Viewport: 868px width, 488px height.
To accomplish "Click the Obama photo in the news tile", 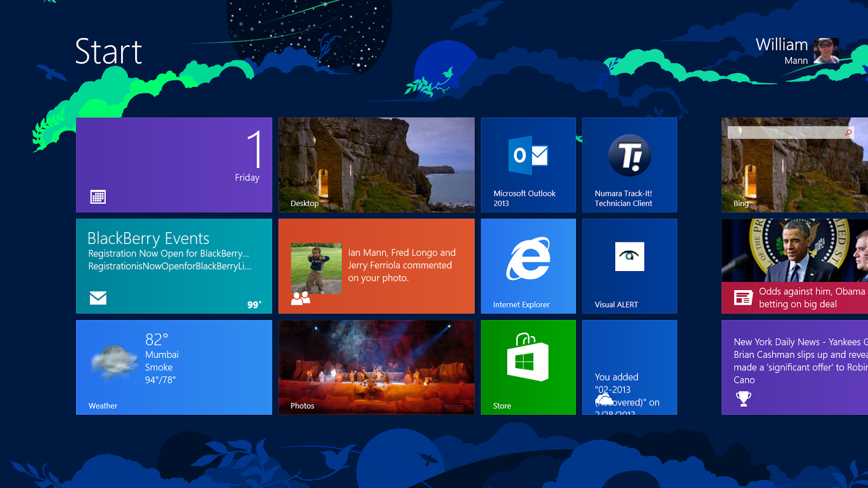I will tap(795, 251).
